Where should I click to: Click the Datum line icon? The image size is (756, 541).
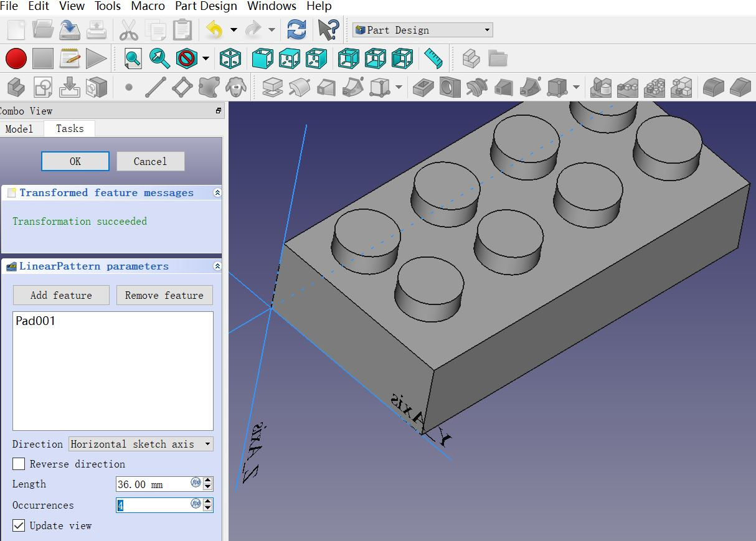click(155, 87)
